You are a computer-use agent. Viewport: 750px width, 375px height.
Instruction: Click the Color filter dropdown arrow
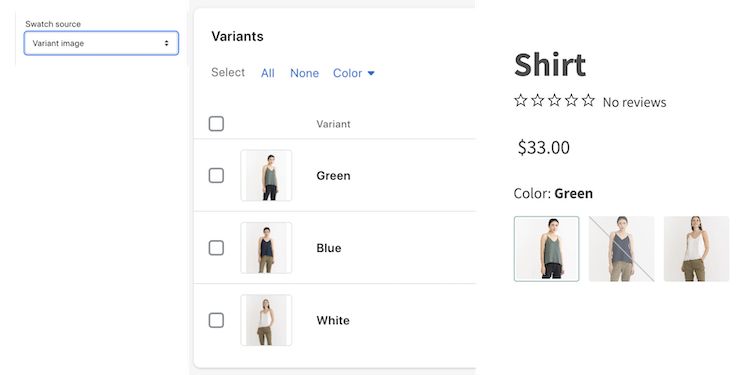tap(371, 73)
